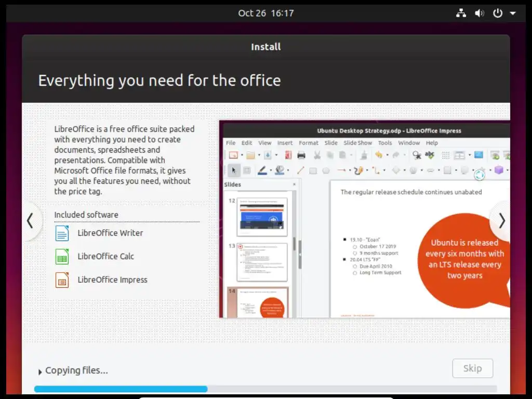Click the New presentation icon in Impress
Viewport: 532px width, 399px height.
(233, 155)
